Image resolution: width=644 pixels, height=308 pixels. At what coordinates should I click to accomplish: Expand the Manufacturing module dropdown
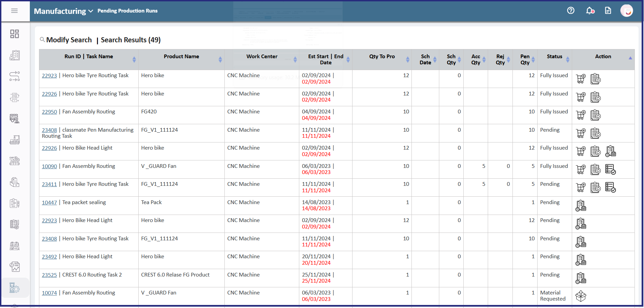pyautogui.click(x=63, y=11)
